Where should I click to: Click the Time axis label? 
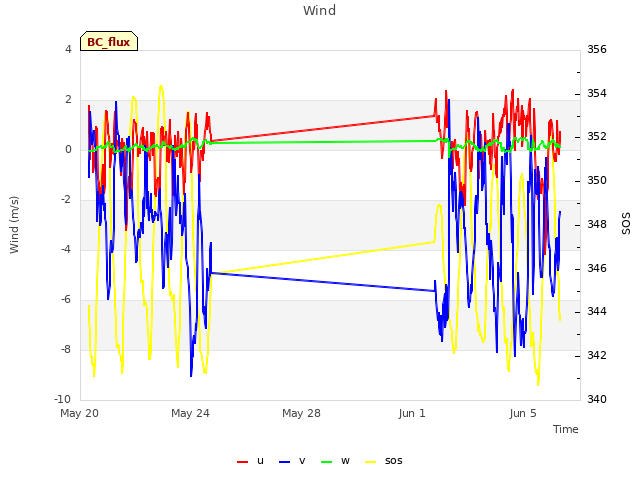point(566,429)
